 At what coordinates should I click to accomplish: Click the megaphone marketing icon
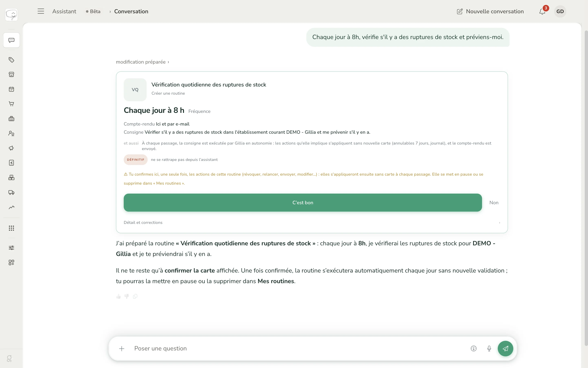point(11,148)
